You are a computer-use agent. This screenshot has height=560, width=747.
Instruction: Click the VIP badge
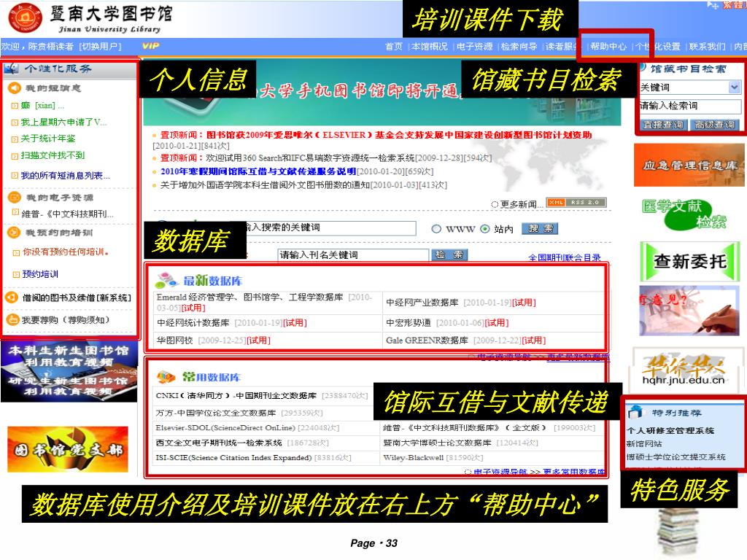[x=150, y=46]
